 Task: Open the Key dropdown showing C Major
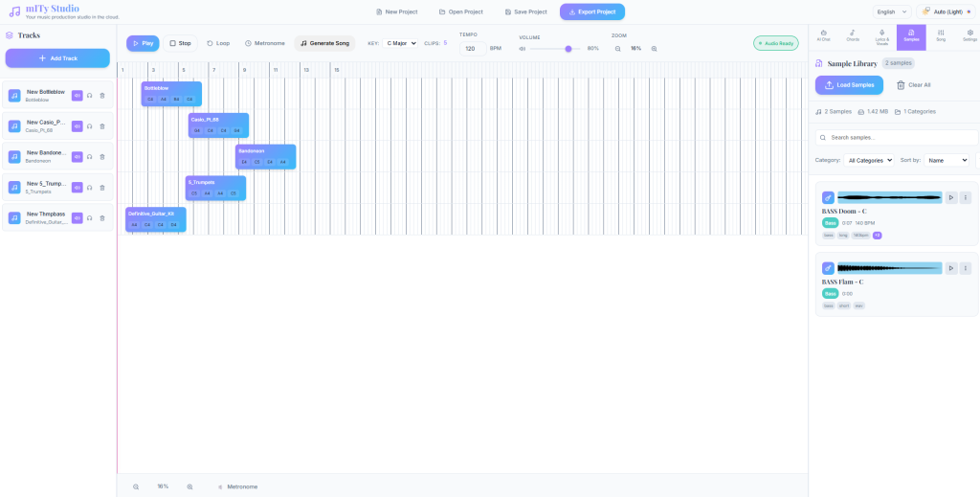(401, 43)
